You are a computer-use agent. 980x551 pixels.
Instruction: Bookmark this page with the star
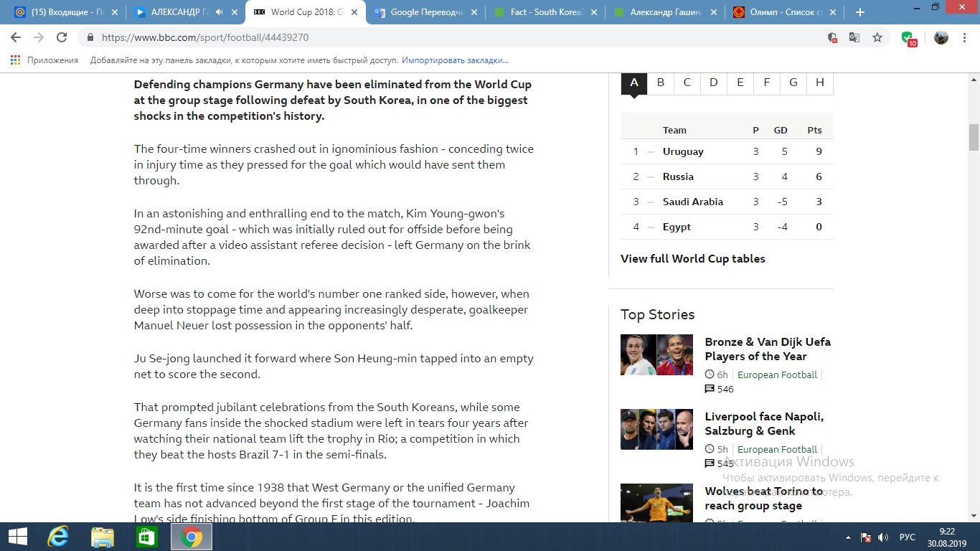point(877,37)
